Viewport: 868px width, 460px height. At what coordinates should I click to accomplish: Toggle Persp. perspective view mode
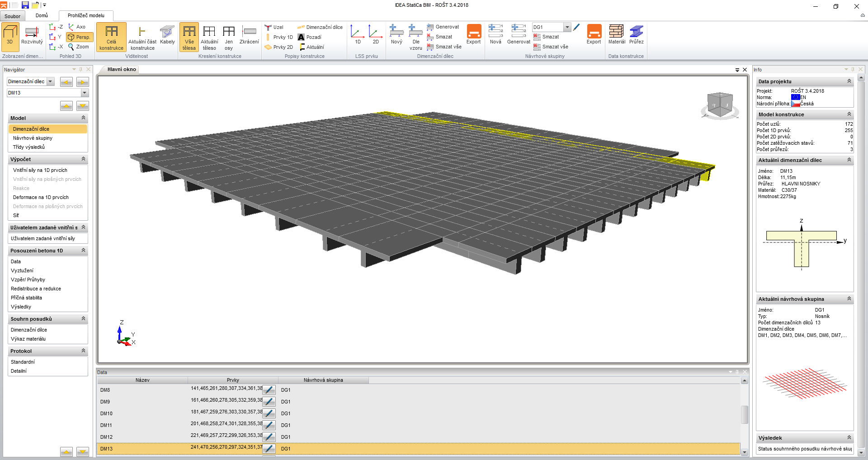(80, 37)
